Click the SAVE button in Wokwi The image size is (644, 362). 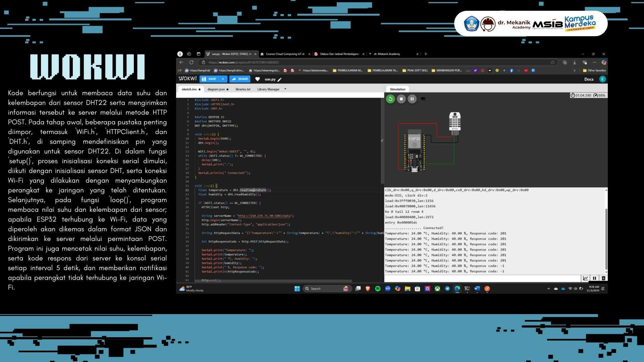[x=209, y=79]
